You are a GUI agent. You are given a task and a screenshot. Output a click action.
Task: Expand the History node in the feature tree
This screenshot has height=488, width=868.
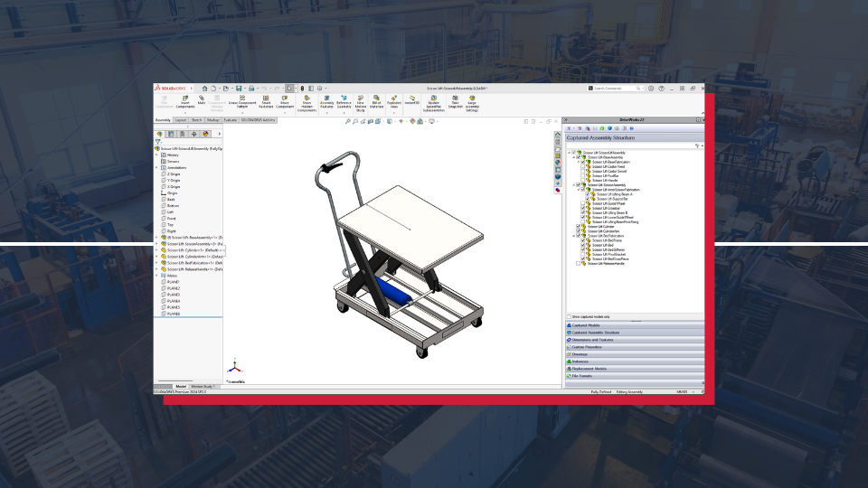156,155
